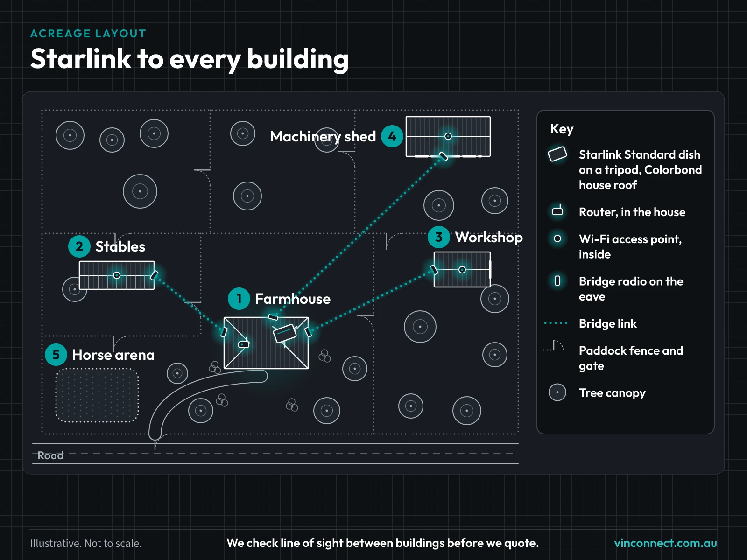Click the number 3 Workshop badge
This screenshot has height=560, width=747.
[x=439, y=237]
